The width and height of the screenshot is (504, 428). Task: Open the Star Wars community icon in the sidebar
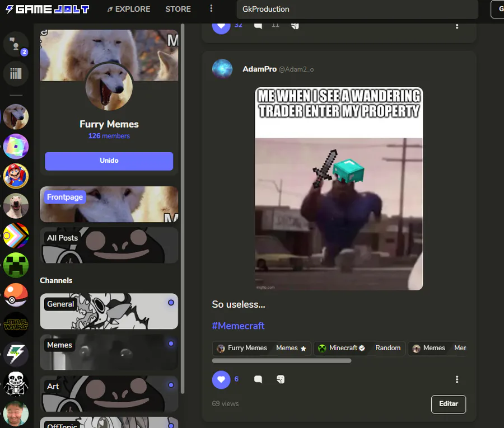[16, 324]
